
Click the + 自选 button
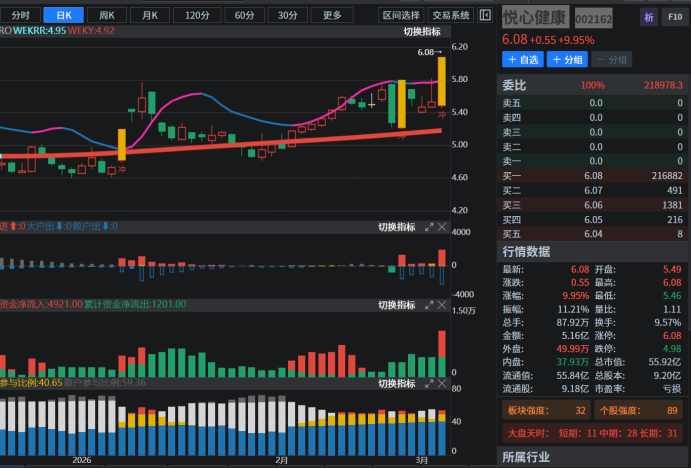(522, 60)
